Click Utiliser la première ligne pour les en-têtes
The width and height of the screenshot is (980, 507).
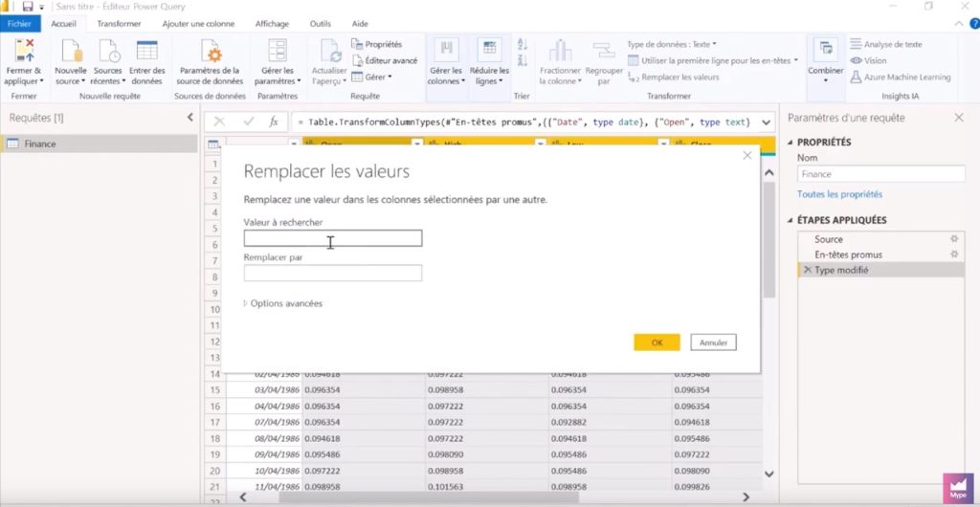pos(712,60)
